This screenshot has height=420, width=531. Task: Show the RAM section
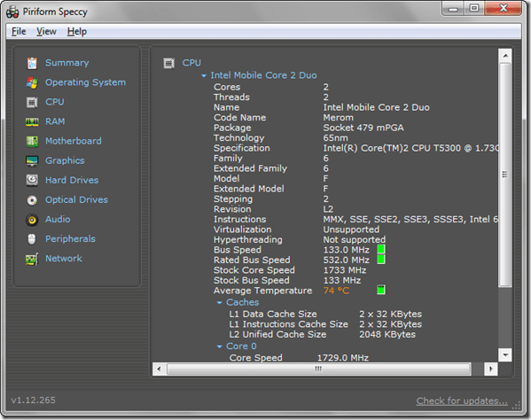55,122
